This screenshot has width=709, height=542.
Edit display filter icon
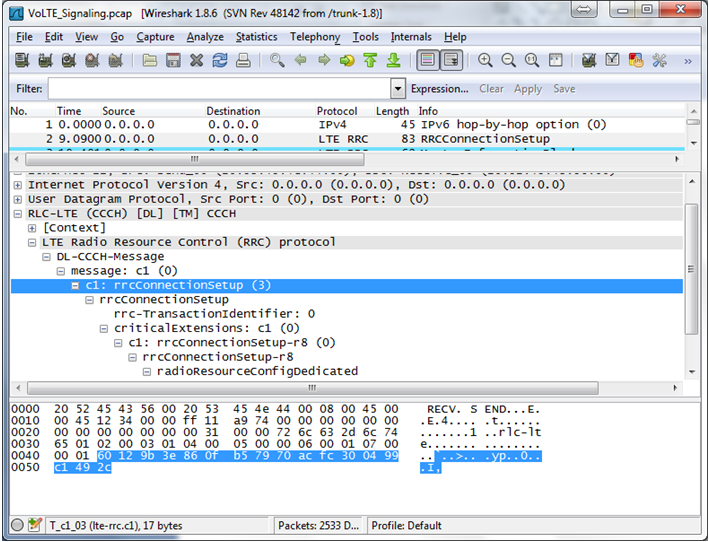tap(612, 60)
